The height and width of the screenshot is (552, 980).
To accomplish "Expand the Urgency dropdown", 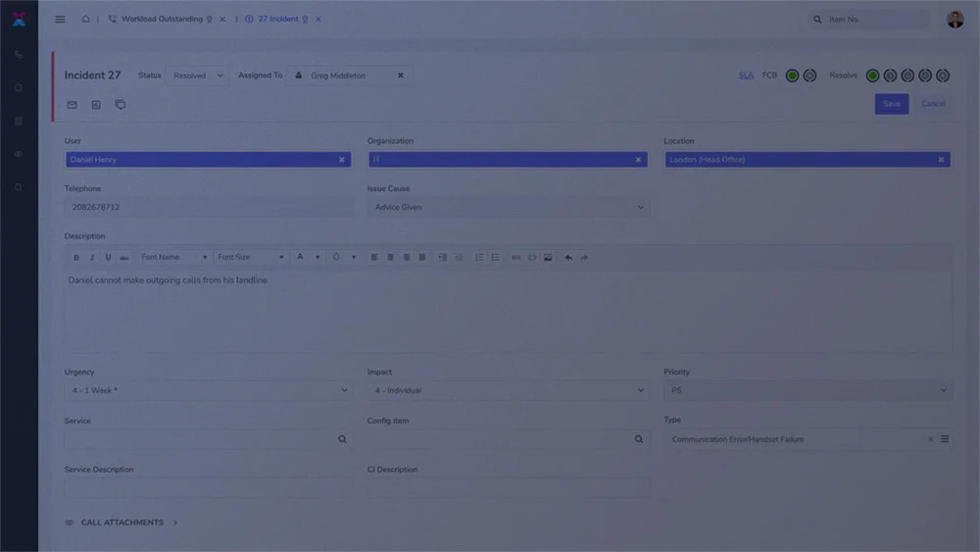I will [208, 390].
